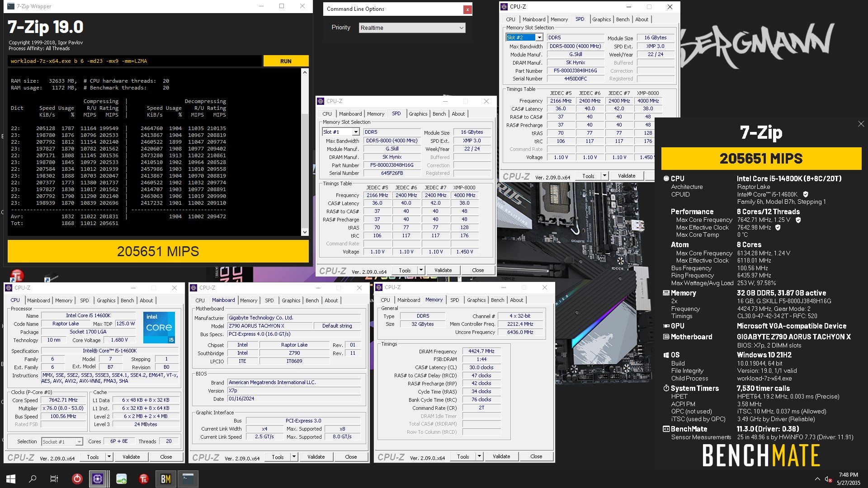Click the 7-Zip output scrollbar up arrow
The image size is (868, 488).
click(305, 72)
